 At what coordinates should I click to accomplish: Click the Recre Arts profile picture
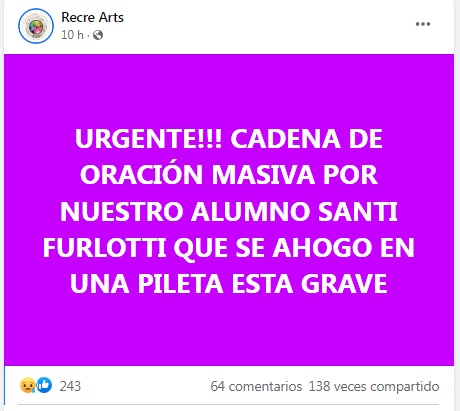click(x=36, y=26)
